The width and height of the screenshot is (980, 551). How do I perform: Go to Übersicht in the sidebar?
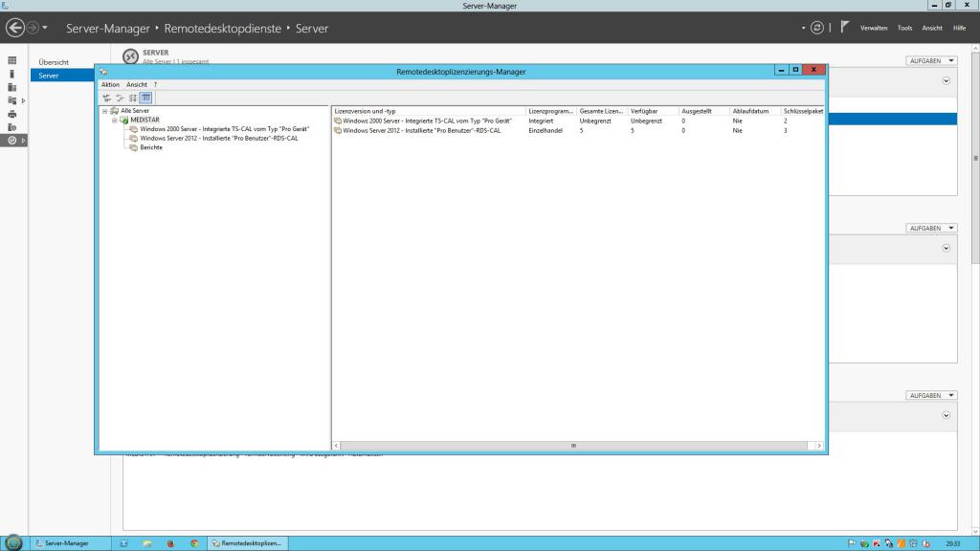pyautogui.click(x=54, y=62)
